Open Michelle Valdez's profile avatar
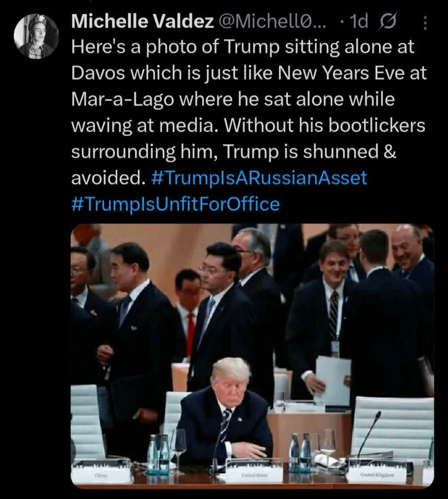Image resolution: width=448 pixels, height=499 pixels. pos(37,37)
